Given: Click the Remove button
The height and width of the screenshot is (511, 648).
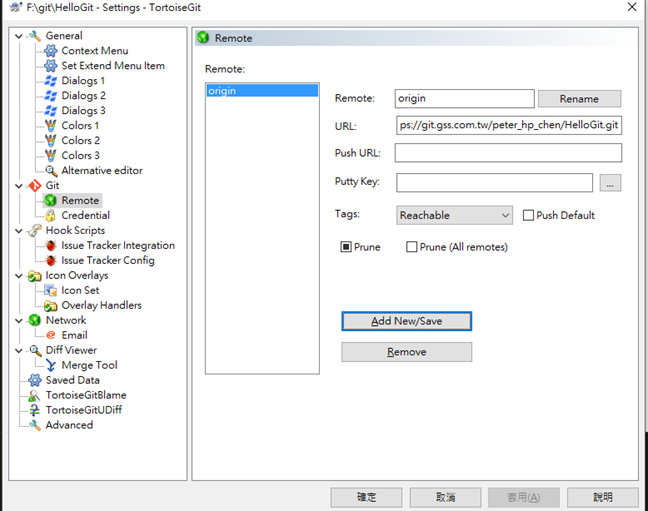Looking at the screenshot, I should click(407, 352).
